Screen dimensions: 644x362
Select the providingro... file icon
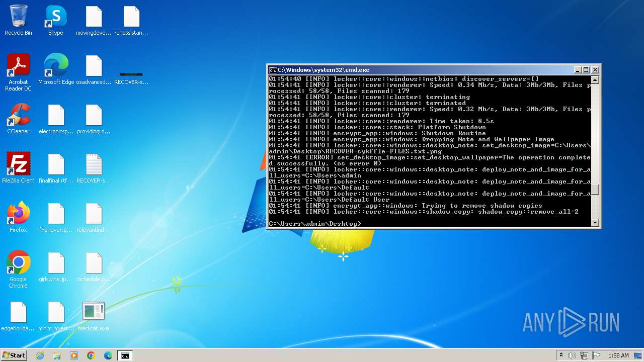coord(94,119)
